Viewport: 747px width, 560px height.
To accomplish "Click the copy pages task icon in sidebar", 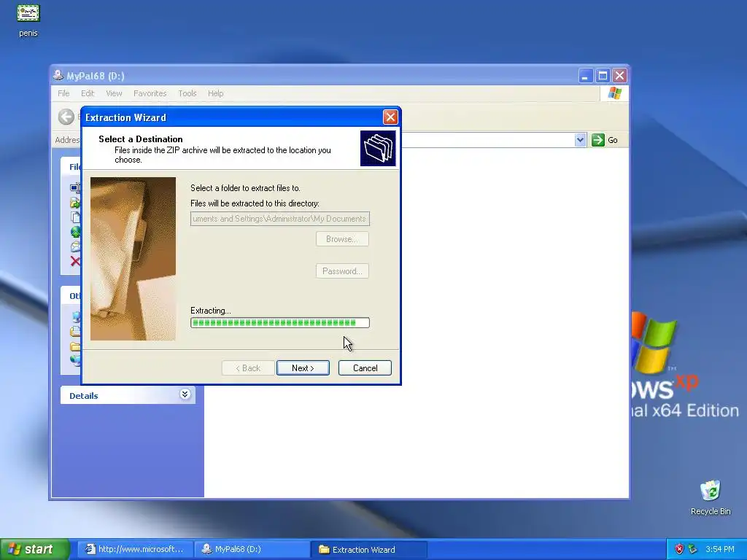I will [75, 217].
